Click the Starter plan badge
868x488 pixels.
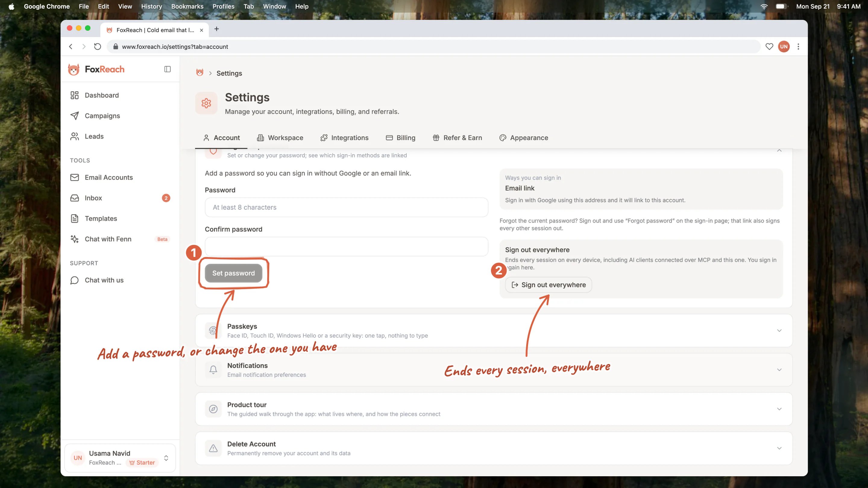point(142,463)
